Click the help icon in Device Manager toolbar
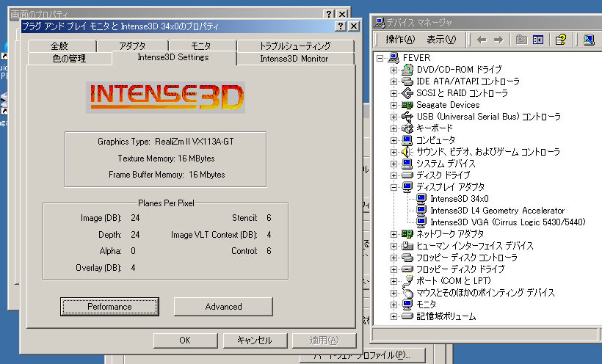Viewport: 602px width, 364px height. (x=561, y=39)
